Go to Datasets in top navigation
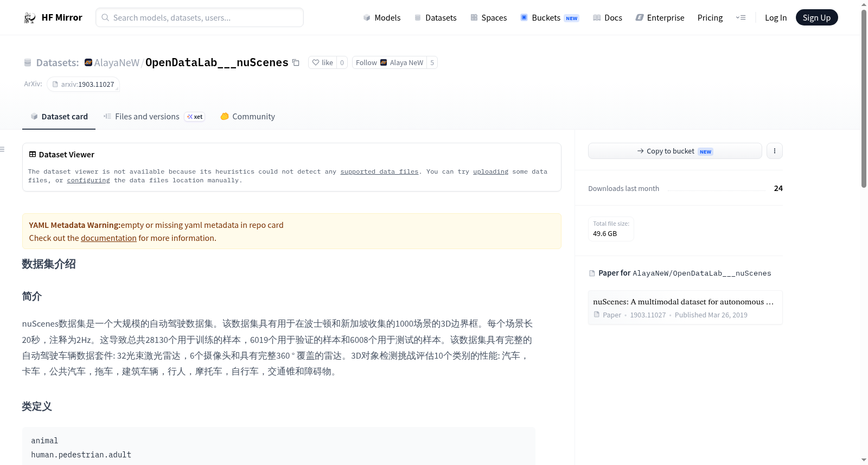This screenshot has height=465, width=868. 436,18
